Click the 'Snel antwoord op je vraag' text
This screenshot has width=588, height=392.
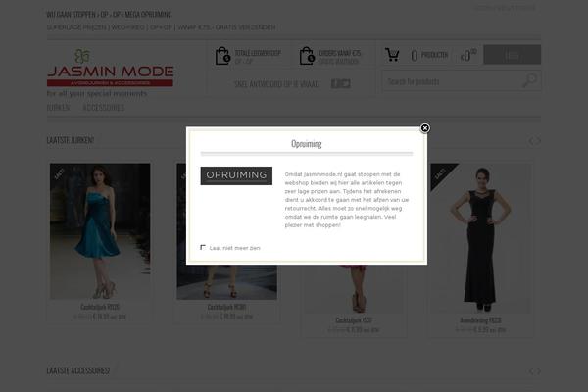[276, 84]
